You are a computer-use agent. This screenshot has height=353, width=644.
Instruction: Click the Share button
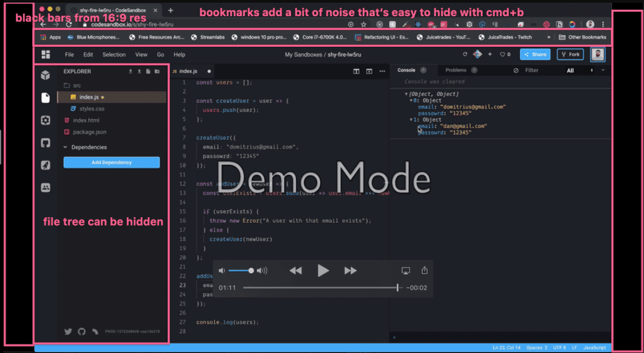pyautogui.click(x=535, y=54)
